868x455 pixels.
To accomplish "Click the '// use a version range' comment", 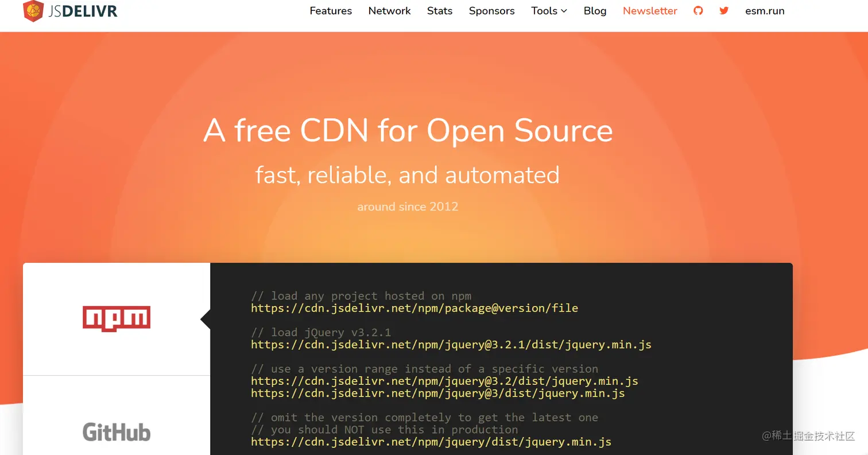I will [x=425, y=369].
